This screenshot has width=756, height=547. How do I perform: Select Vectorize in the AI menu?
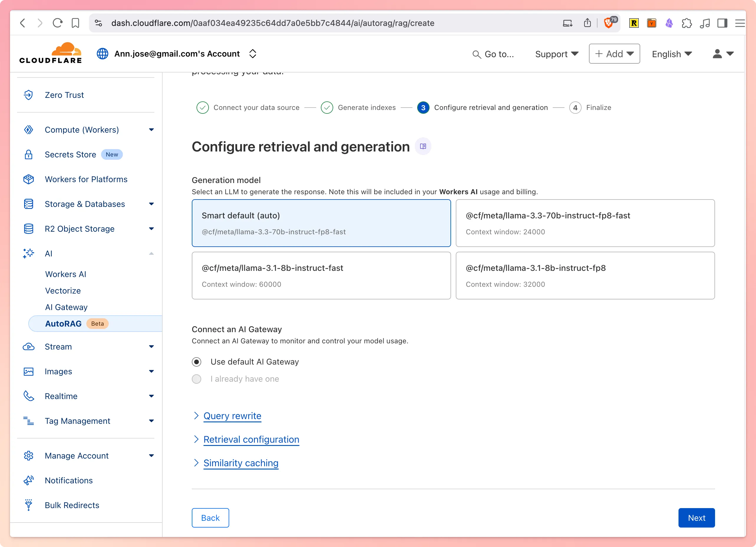63,291
